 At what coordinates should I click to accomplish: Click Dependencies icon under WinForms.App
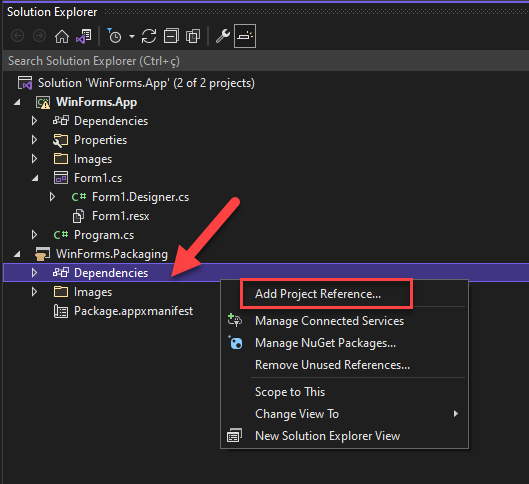click(61, 121)
